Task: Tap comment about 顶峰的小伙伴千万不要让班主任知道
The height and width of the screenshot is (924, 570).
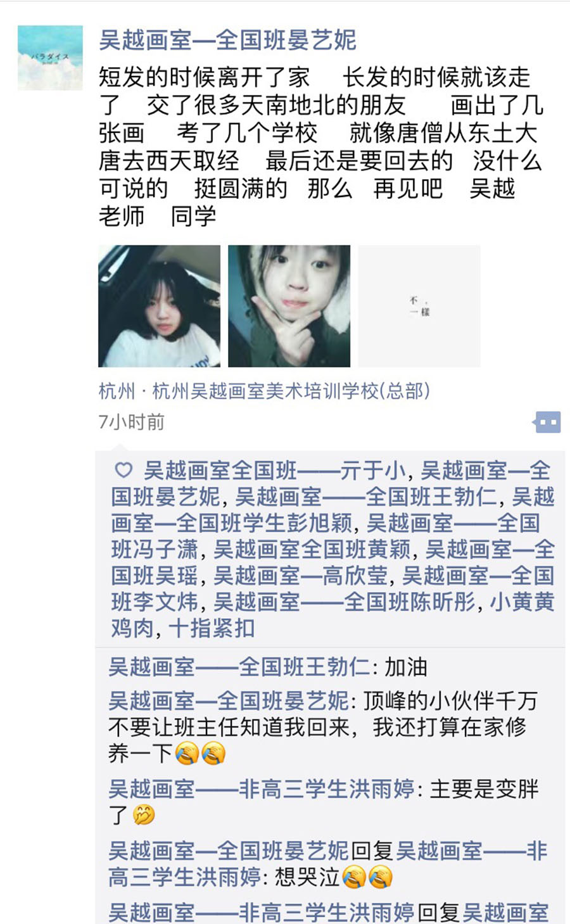Action: pyautogui.click(x=324, y=727)
